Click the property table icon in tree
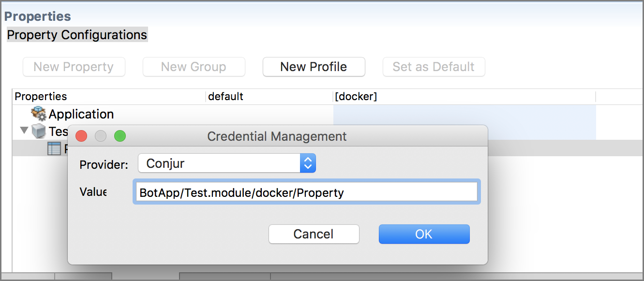The width and height of the screenshot is (644, 281). click(54, 148)
